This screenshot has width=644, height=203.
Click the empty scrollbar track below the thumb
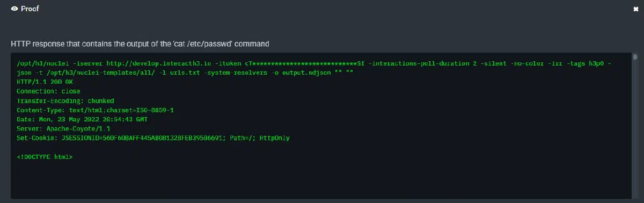point(635,129)
